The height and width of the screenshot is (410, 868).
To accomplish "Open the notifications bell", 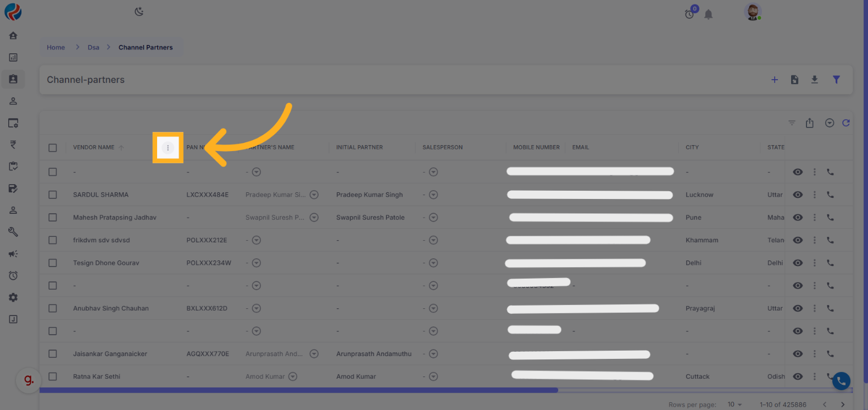I will pyautogui.click(x=709, y=15).
